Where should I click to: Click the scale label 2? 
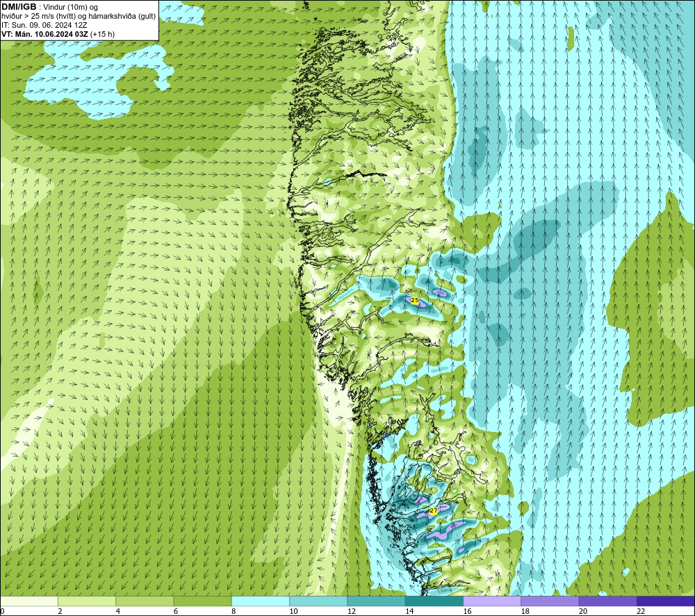click(x=60, y=612)
